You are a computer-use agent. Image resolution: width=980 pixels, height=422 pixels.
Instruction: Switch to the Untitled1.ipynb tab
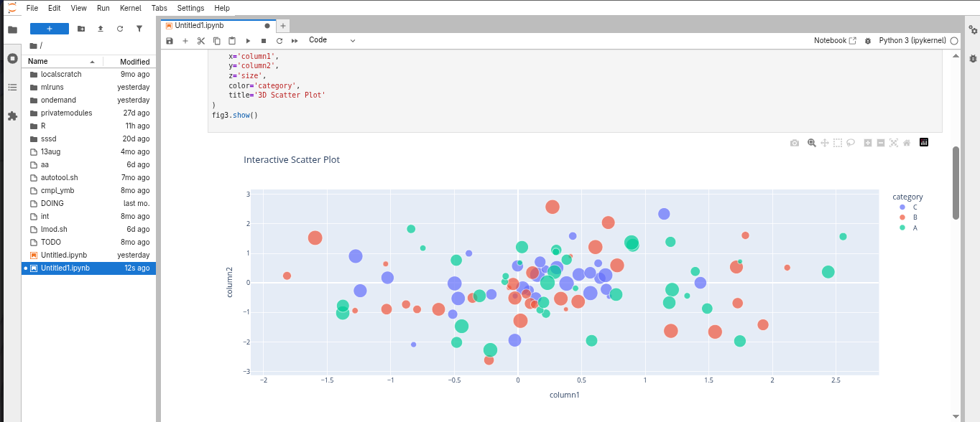pos(199,25)
